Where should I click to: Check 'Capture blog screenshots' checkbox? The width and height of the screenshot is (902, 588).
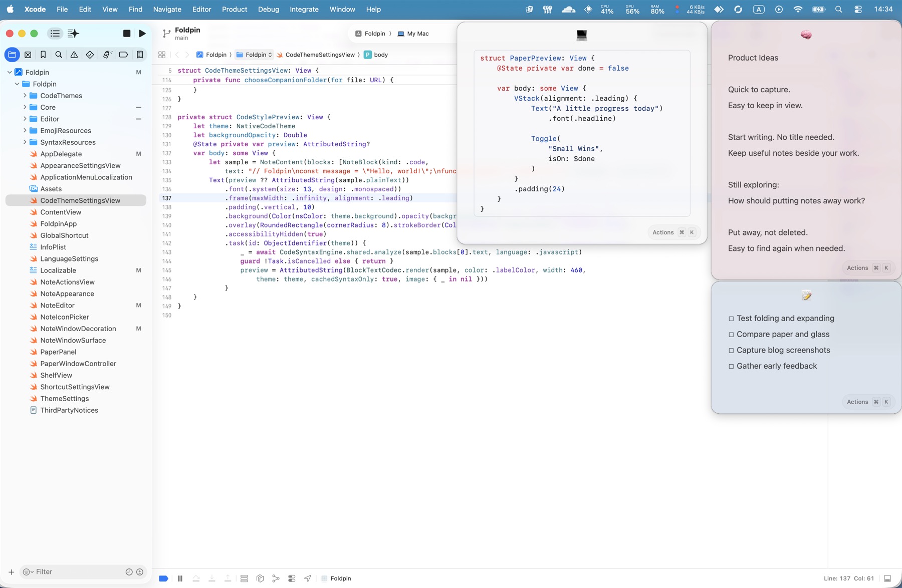[731, 351]
